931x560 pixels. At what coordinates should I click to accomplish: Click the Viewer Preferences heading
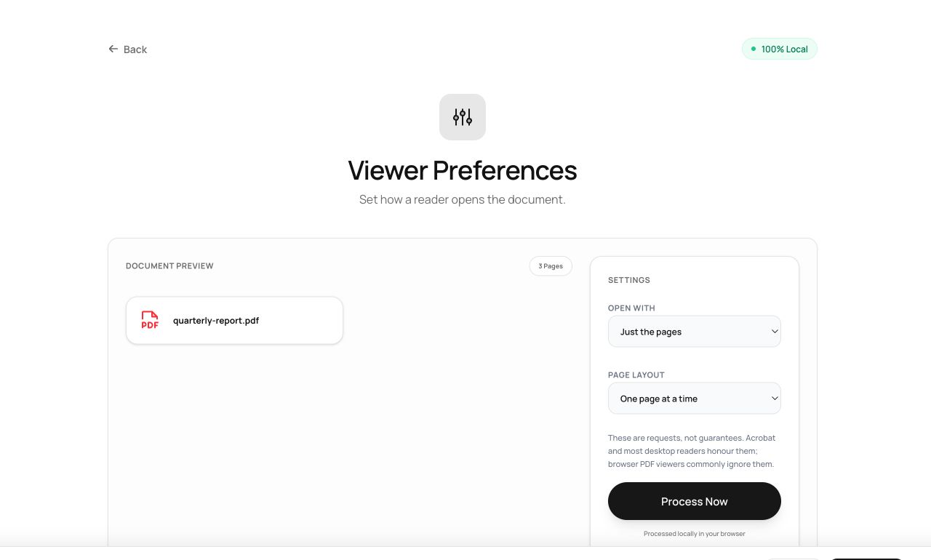[x=463, y=170]
